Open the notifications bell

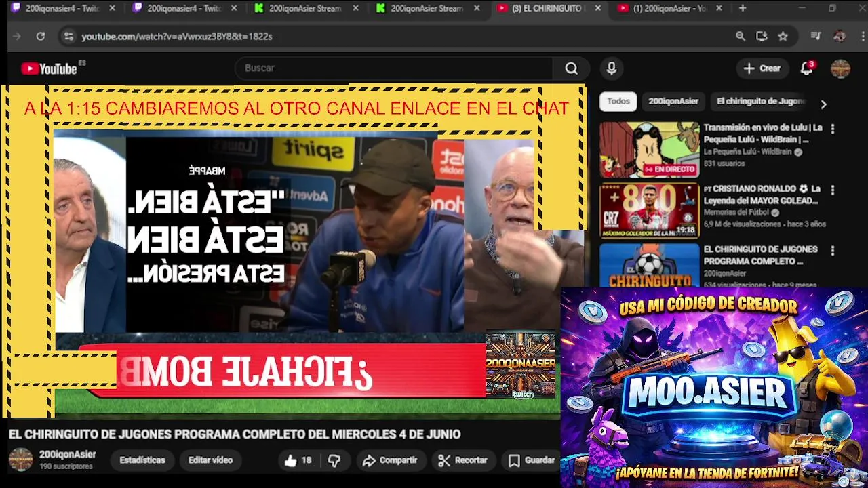[x=807, y=68]
